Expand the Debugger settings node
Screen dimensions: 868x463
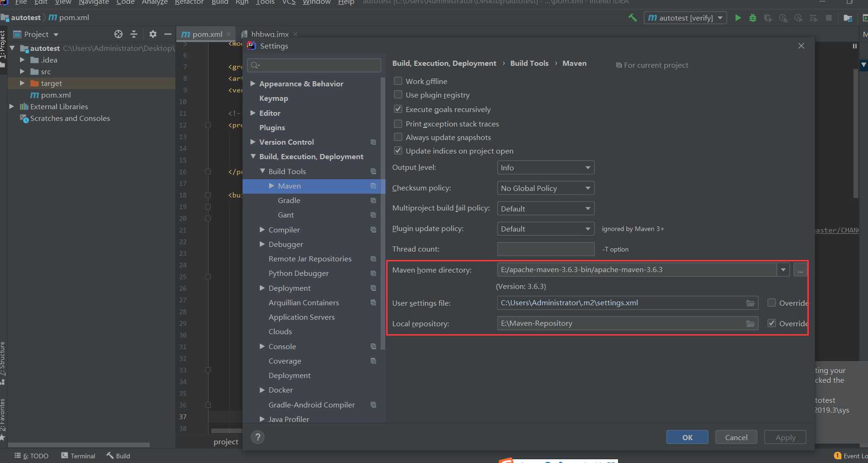pyautogui.click(x=262, y=244)
